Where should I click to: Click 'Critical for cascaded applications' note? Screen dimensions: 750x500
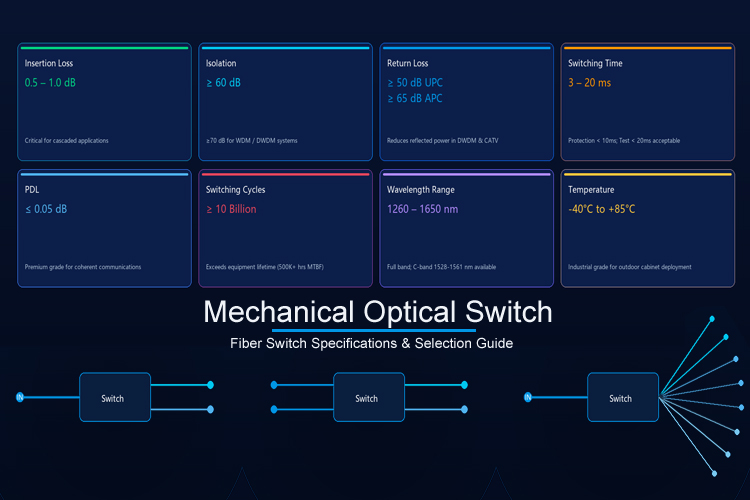click(x=66, y=141)
